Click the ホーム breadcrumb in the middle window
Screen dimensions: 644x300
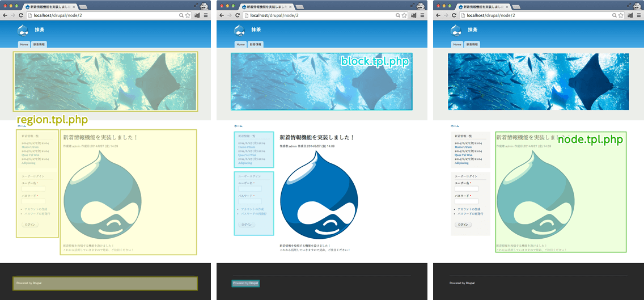coord(238,126)
